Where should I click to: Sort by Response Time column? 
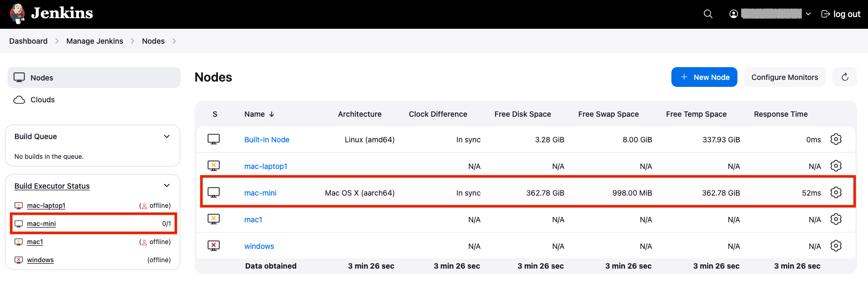(781, 114)
